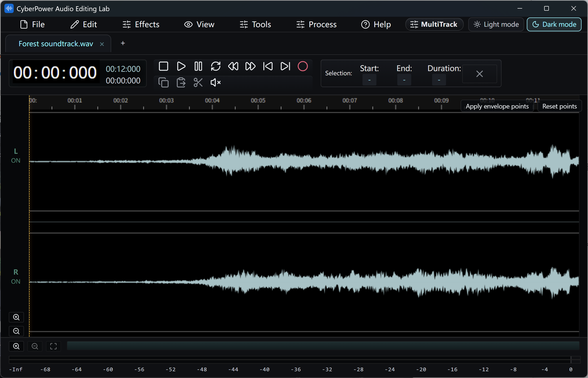
Task: Fit the whole track to view
Action: click(53, 346)
